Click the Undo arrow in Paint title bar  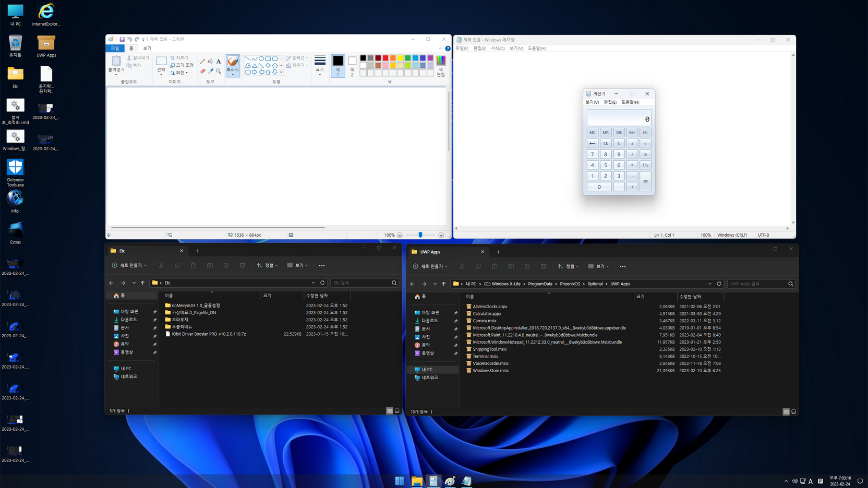click(x=129, y=39)
